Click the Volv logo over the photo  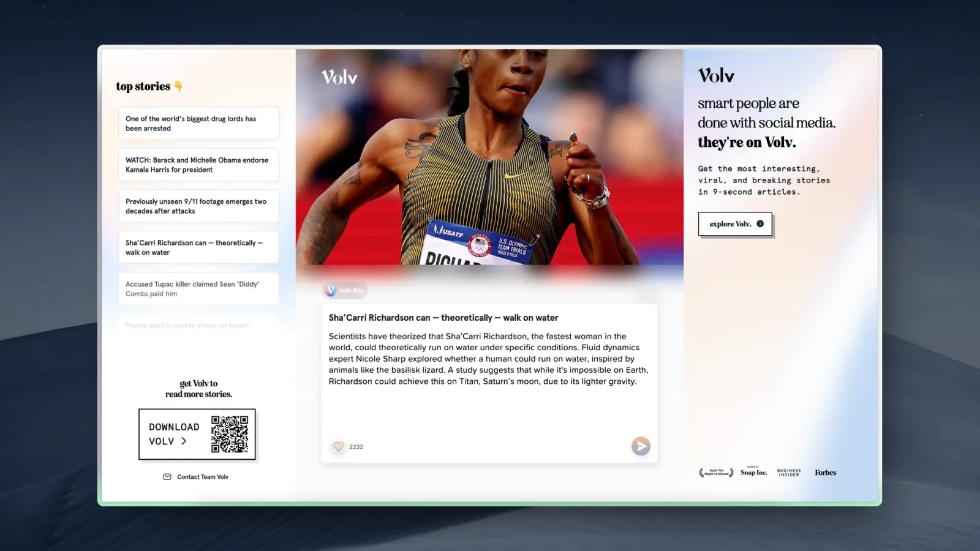tap(339, 77)
